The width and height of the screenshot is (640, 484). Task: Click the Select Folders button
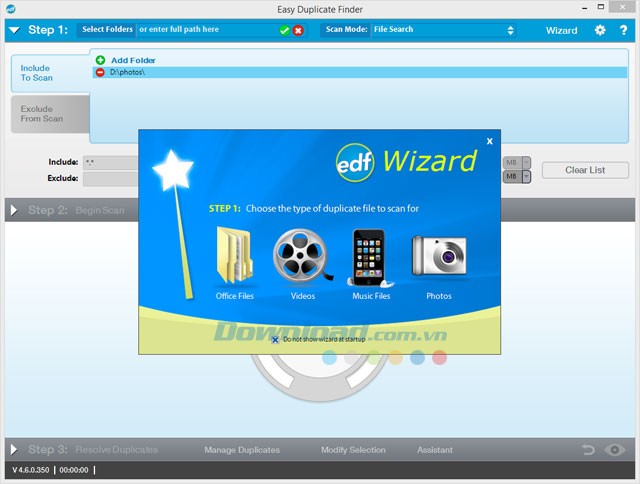[x=106, y=30]
